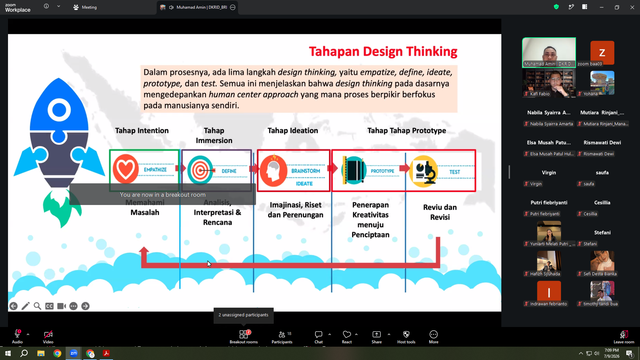
Task: Select Yohana participant thumbnail
Action: tap(602, 83)
